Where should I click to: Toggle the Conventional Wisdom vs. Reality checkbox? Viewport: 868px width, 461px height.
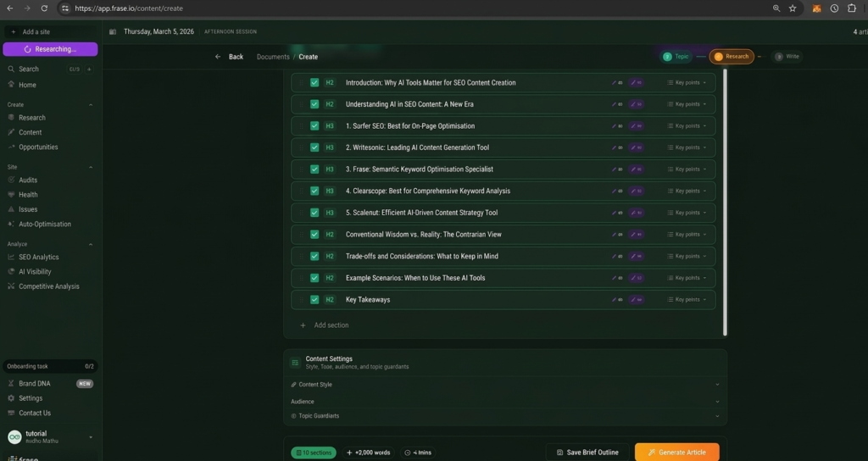point(314,235)
